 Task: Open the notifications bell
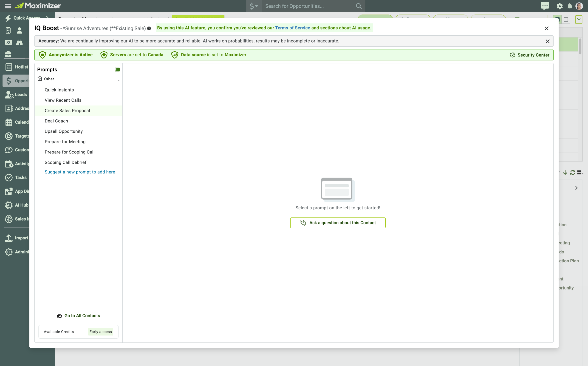(570, 6)
